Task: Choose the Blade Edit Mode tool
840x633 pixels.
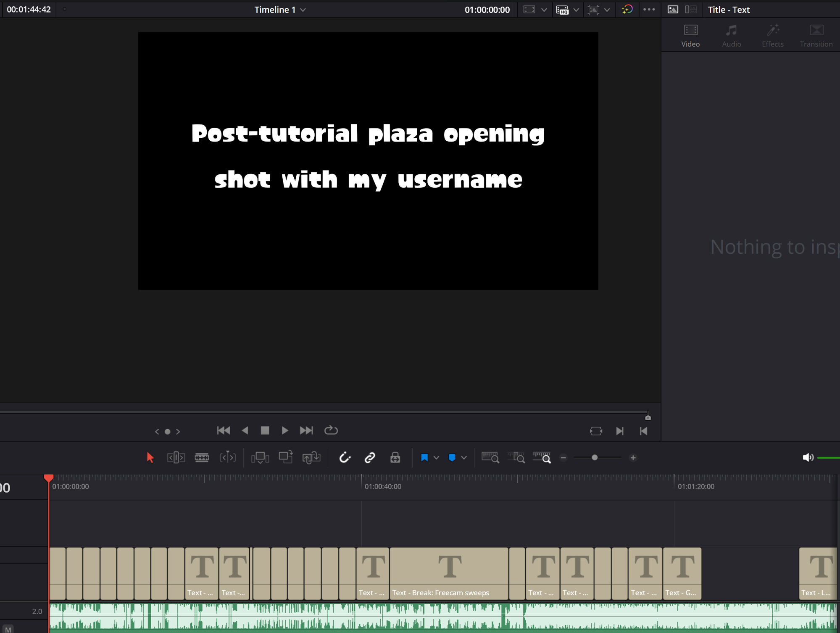Action: tap(202, 457)
